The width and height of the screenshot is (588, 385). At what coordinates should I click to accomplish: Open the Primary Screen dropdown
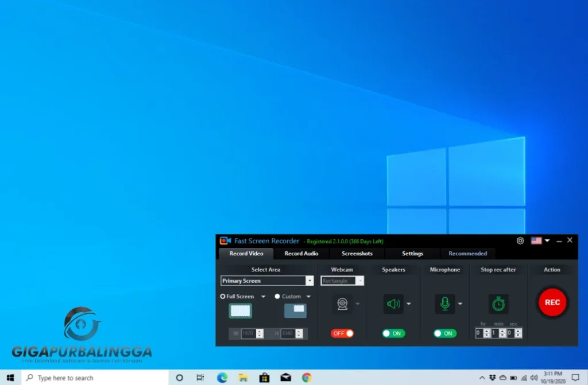click(310, 281)
